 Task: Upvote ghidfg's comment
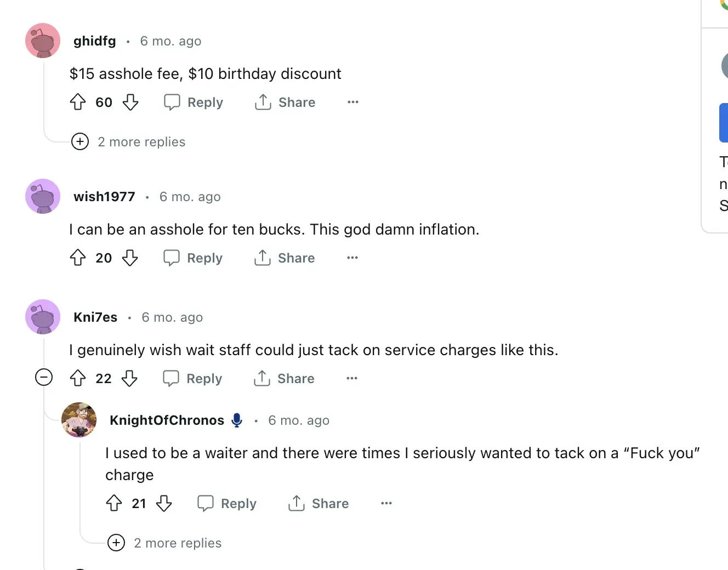click(x=78, y=102)
